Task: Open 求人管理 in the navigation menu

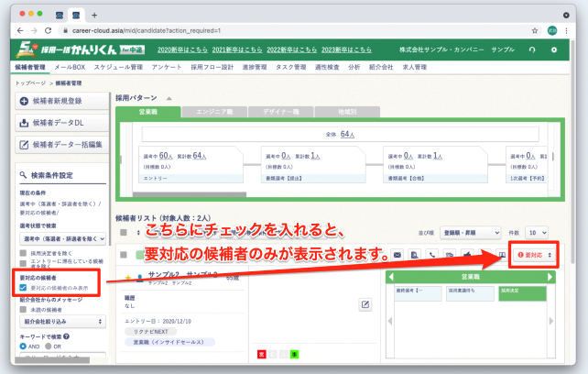Action: click(414, 67)
